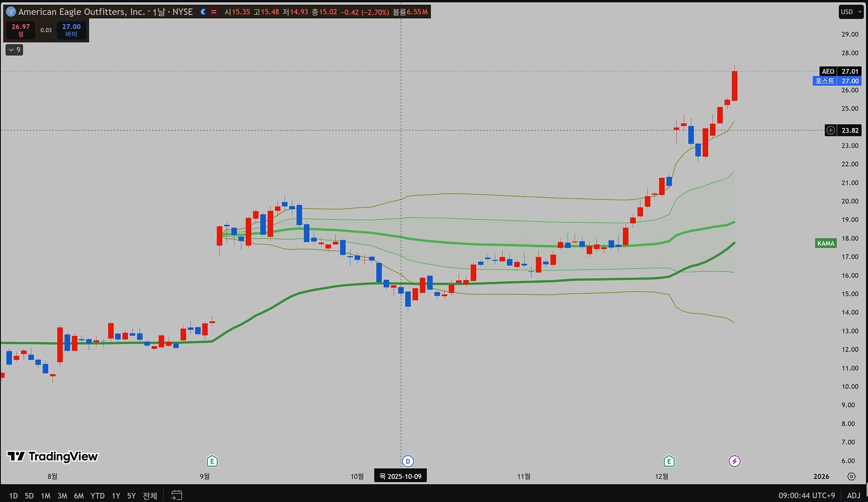Click the plus icon beside 23.82
Viewport: 868px width, 502px height.
tap(830, 130)
